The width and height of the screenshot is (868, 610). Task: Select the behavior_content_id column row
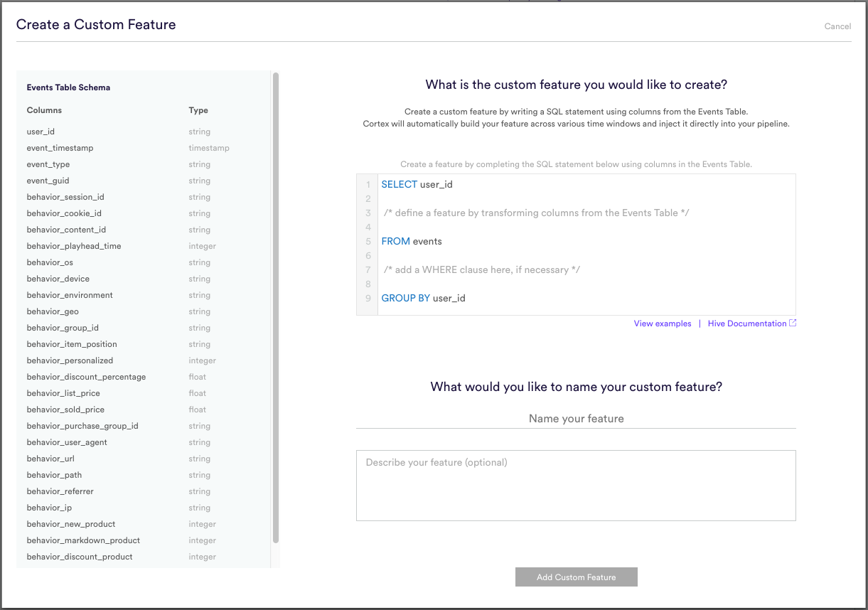(144, 230)
